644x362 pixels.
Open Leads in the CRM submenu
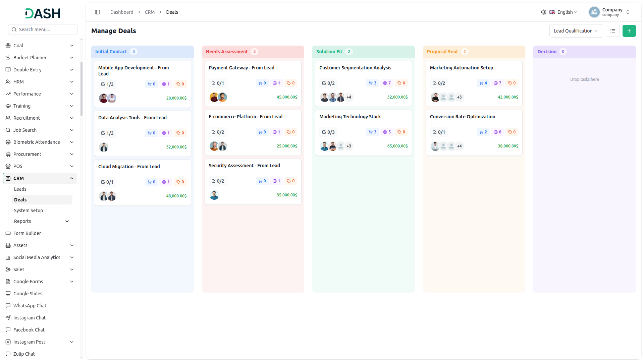coord(42,189)
